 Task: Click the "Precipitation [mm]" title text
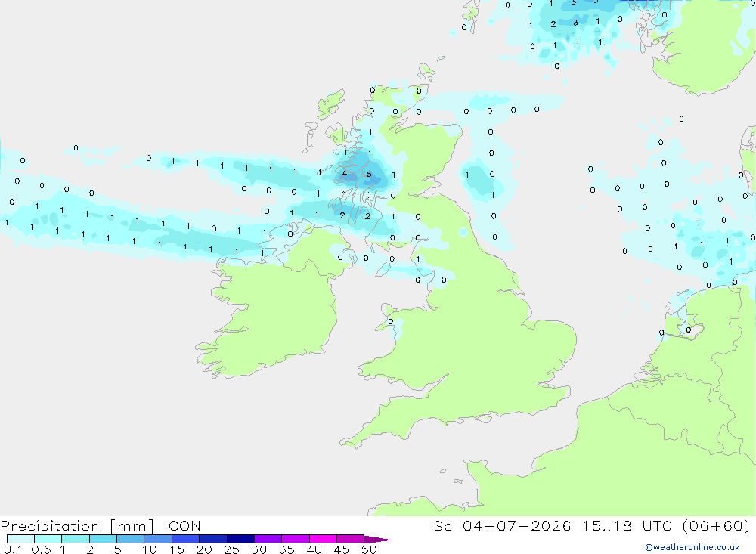pos(78,525)
